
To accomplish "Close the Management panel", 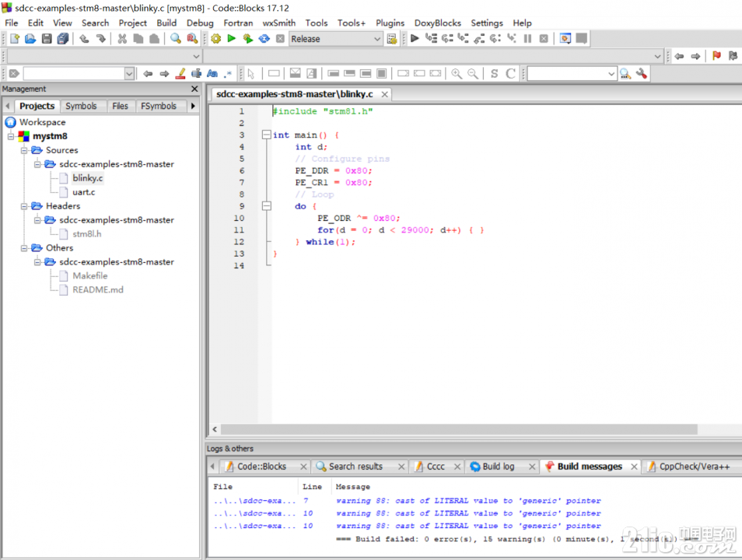I will [x=194, y=89].
